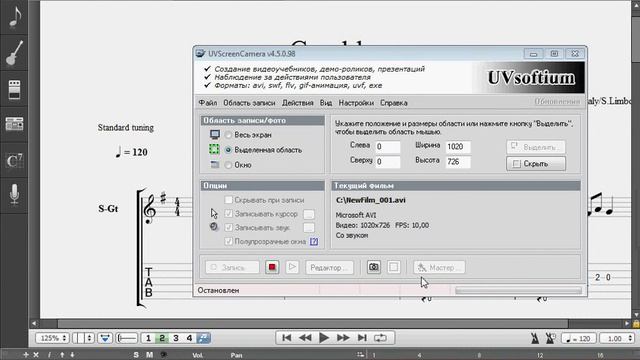The height and width of the screenshot is (360, 640).
Task: Open the microphone lyrics panel in sidebar
Action: (x=14, y=195)
